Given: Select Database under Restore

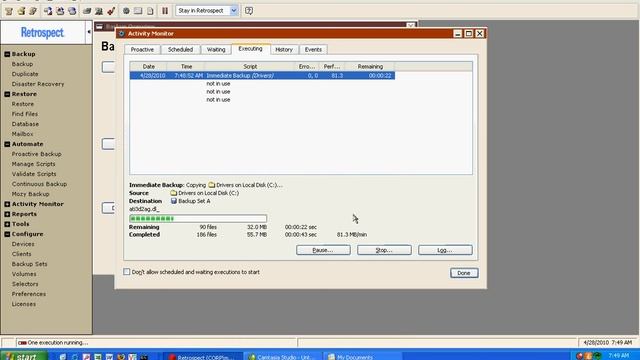Looking at the screenshot, I should pos(25,124).
